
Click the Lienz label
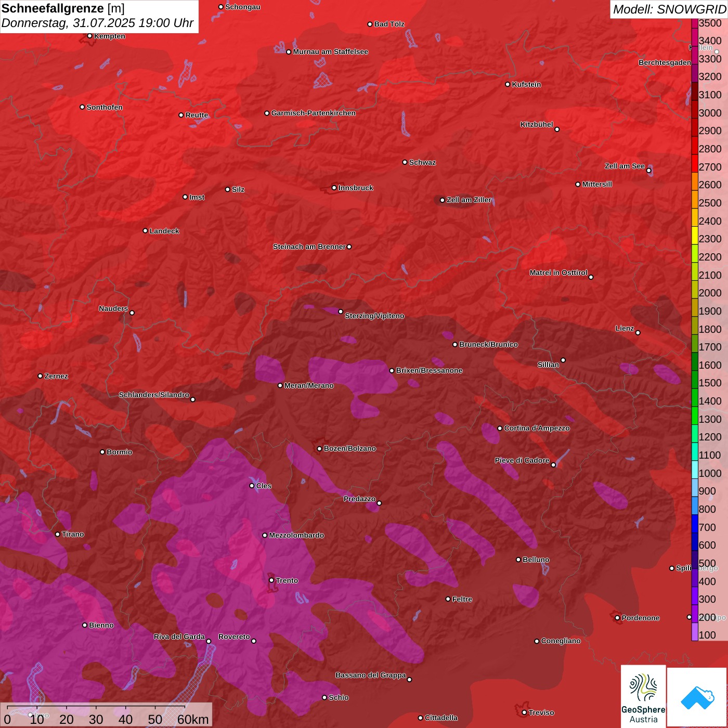624,328
